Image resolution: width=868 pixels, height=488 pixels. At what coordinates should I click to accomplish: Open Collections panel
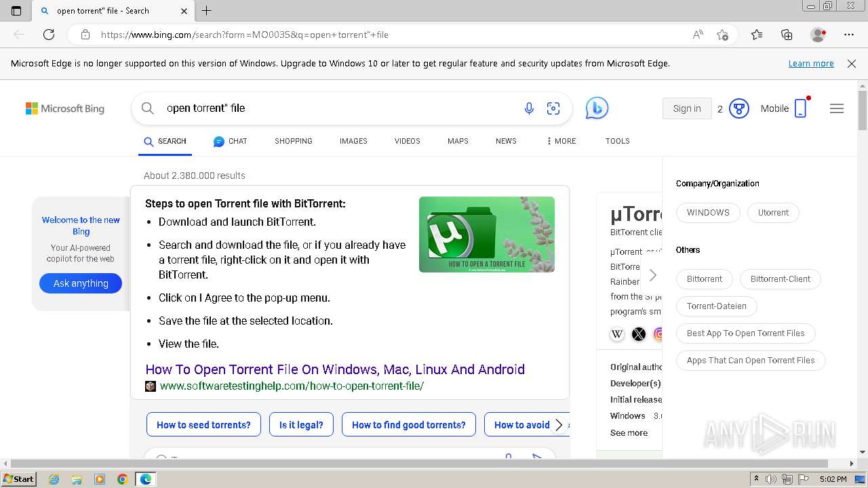tap(787, 35)
